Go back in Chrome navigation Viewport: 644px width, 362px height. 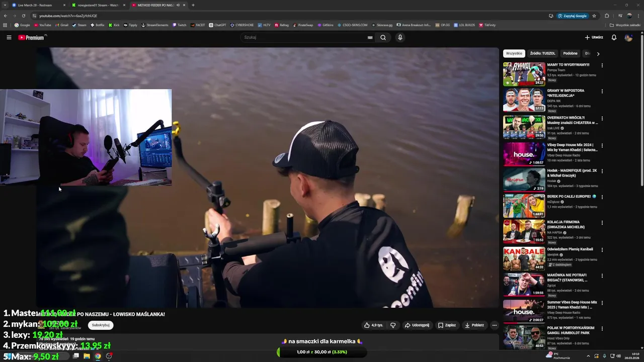coord(6,16)
